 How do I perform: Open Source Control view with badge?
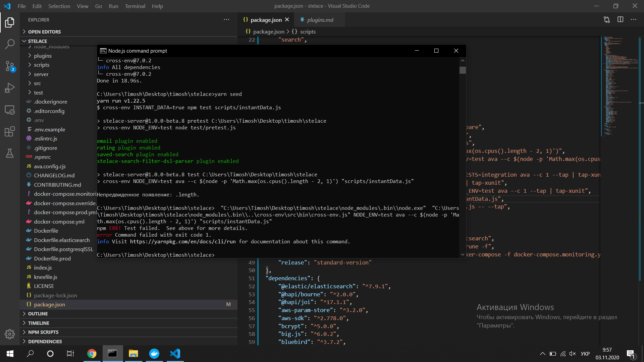click(10, 66)
